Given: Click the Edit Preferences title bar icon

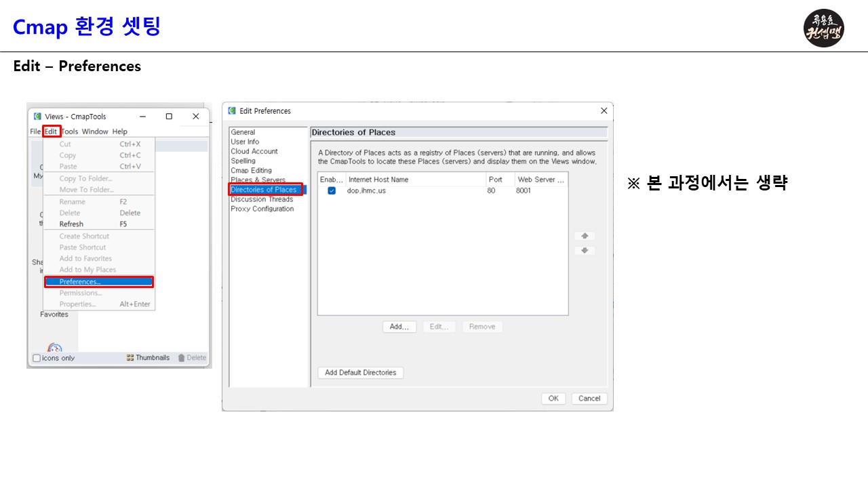Looking at the screenshot, I should point(233,111).
